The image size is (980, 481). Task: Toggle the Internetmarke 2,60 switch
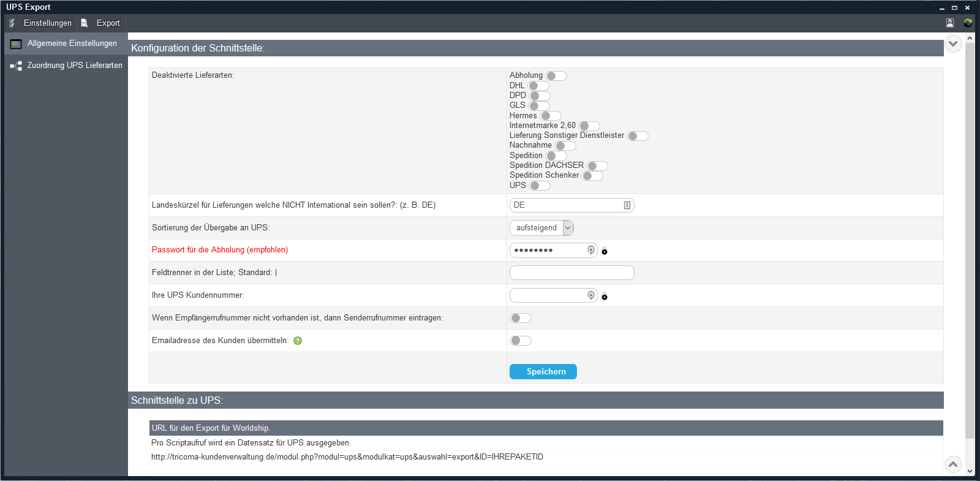(589, 126)
